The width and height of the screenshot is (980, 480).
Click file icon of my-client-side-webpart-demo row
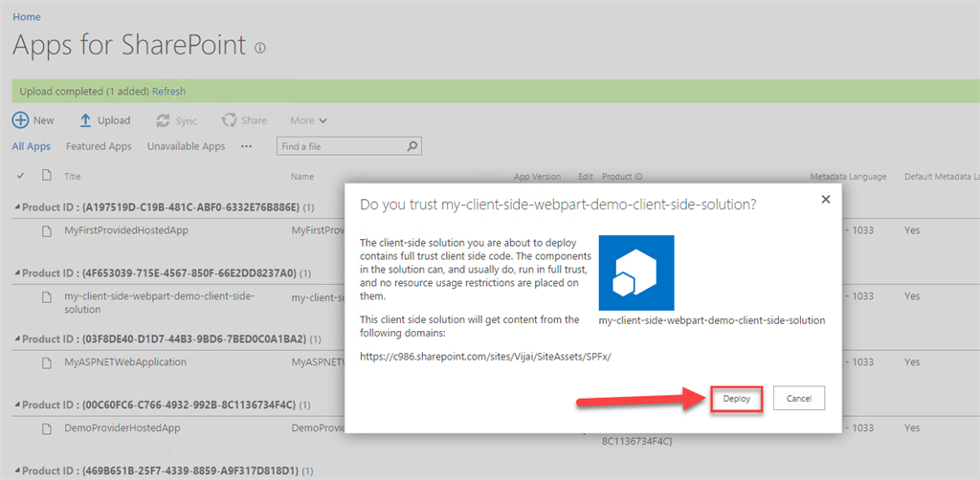[46, 297]
